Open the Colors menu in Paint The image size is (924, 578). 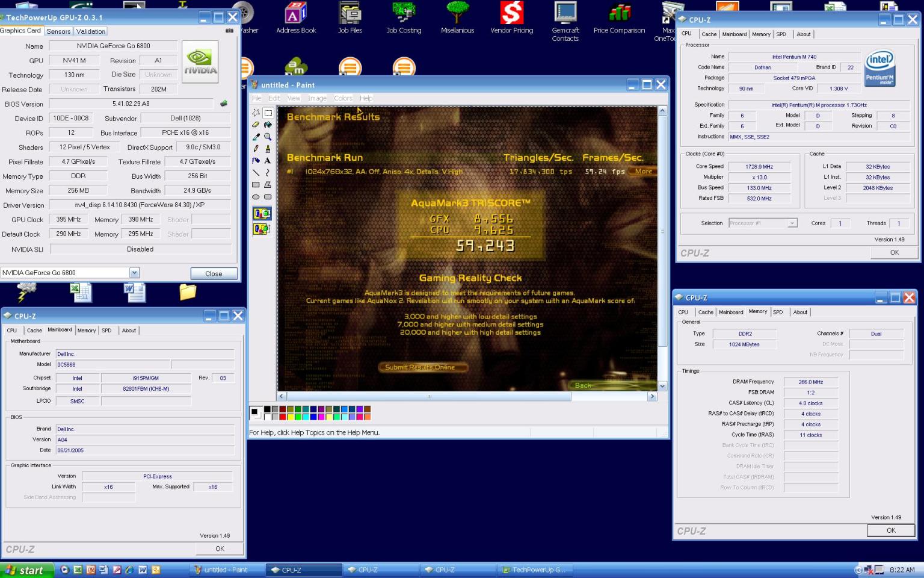343,98
